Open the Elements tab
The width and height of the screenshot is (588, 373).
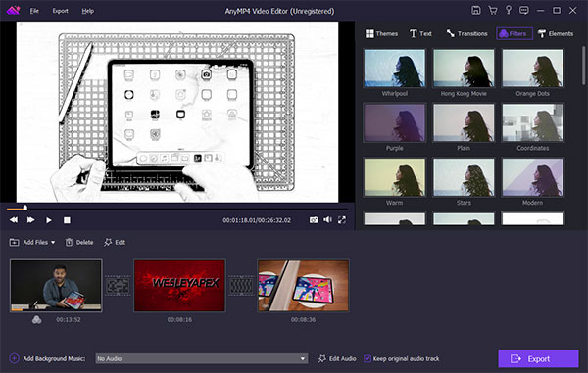tap(556, 33)
